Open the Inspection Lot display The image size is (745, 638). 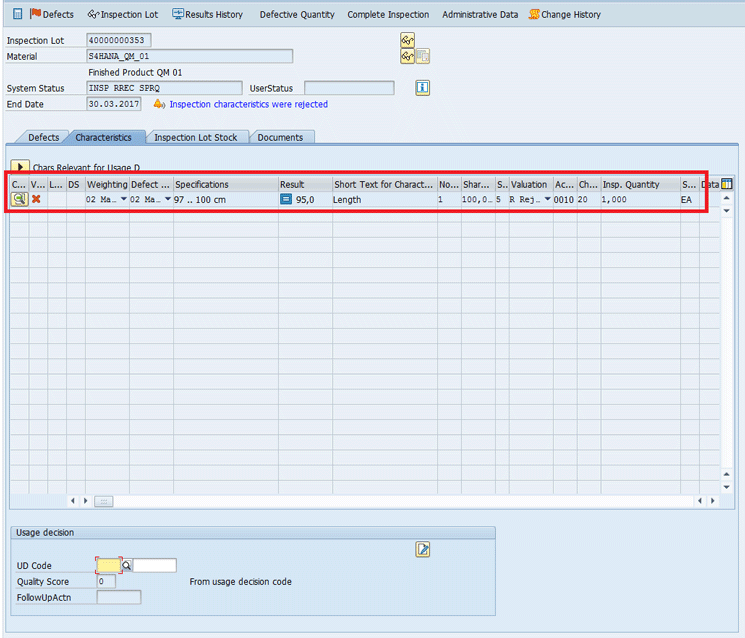pyautogui.click(x=122, y=14)
